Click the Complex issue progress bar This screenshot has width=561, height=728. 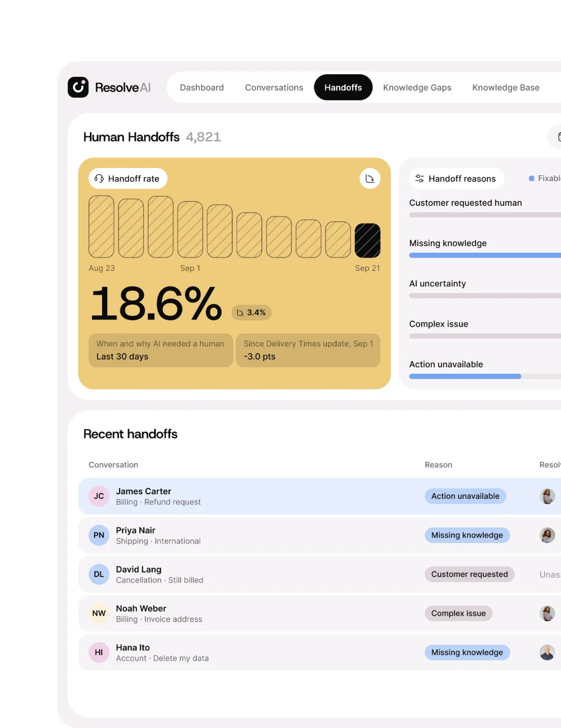(x=485, y=336)
